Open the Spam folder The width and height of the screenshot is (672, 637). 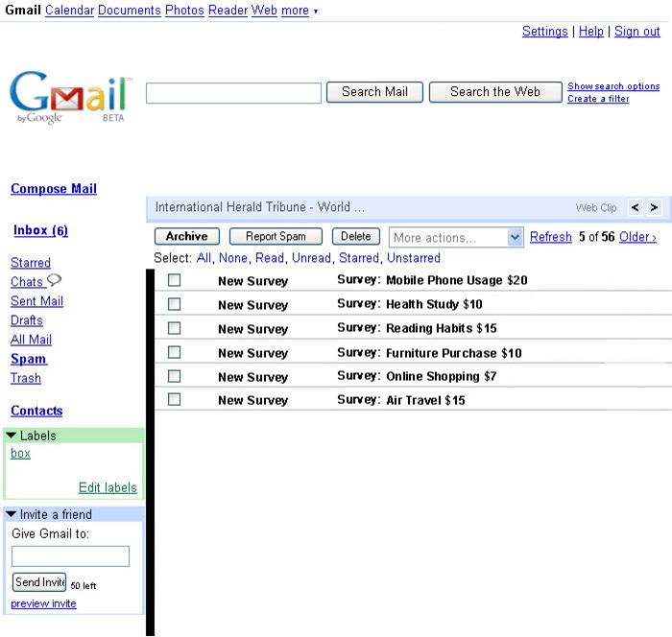coord(28,359)
